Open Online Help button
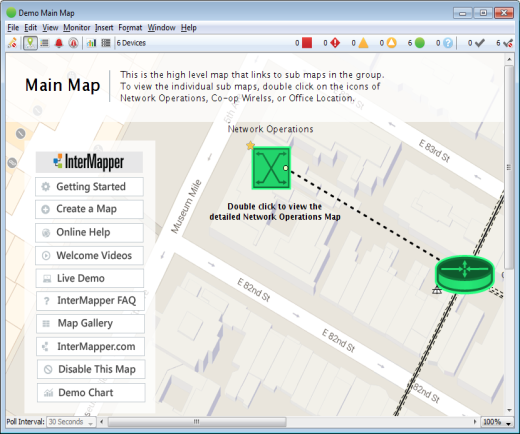This screenshot has width=520, height=434. pos(89,232)
